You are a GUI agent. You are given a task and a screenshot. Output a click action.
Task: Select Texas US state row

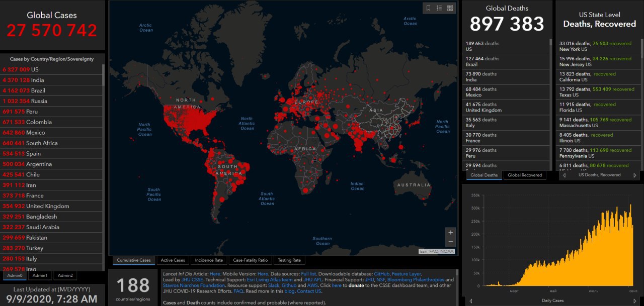coord(598,92)
